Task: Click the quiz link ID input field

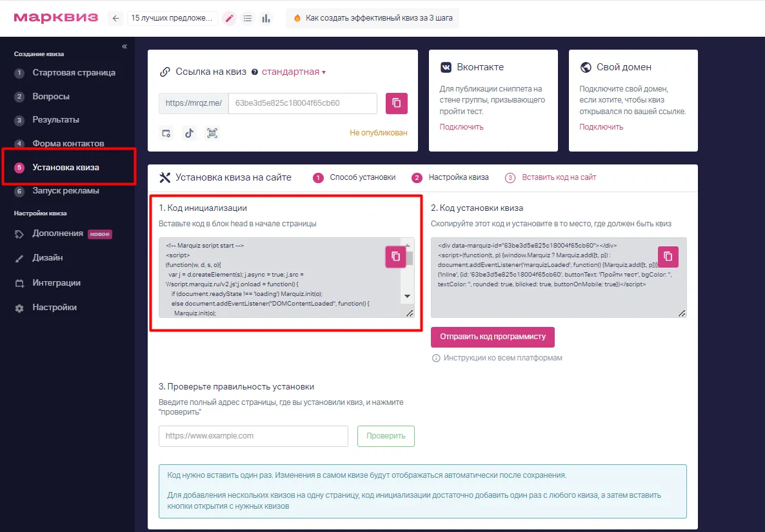Action: tap(303, 103)
